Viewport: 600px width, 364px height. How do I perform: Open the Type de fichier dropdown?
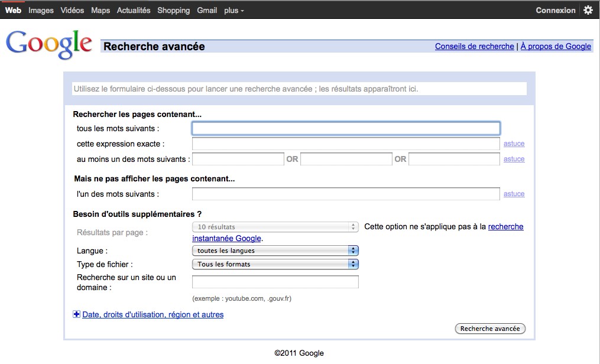pos(275,264)
